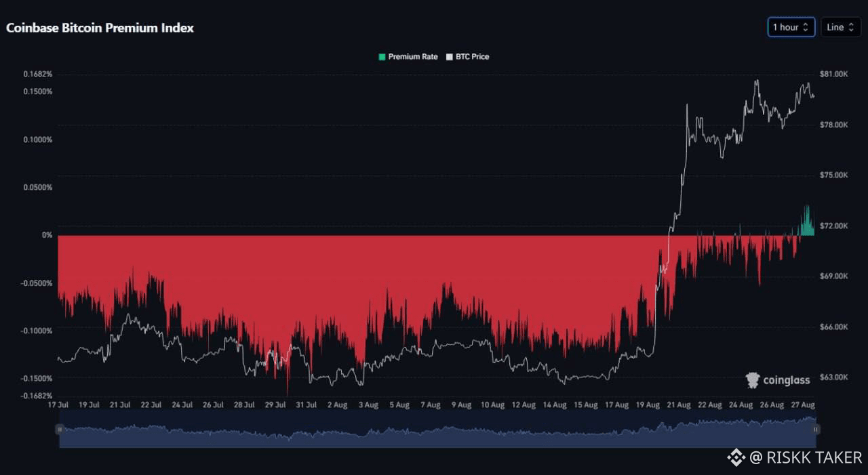This screenshot has width=868, height=475.
Task: Click the 7 Aug date label
Action: tap(431, 405)
